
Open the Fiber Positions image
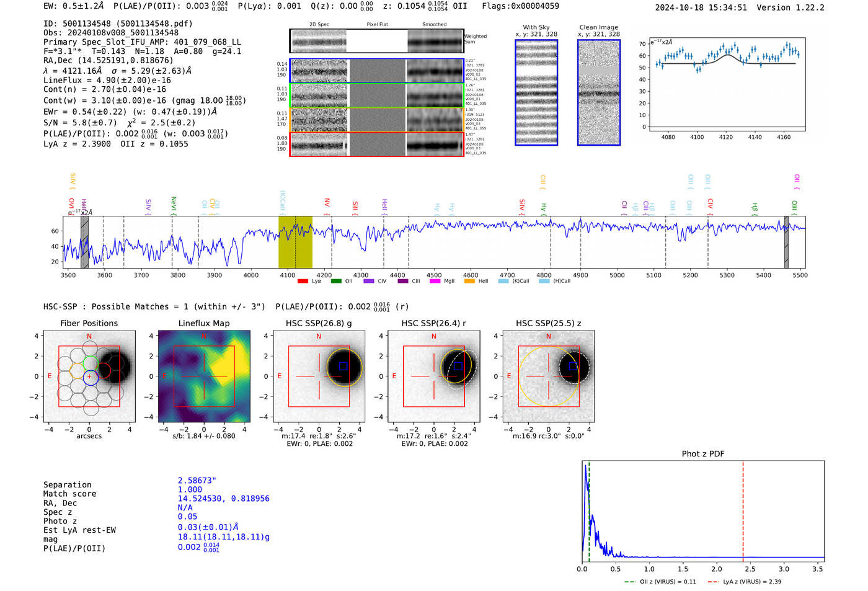click(89, 376)
